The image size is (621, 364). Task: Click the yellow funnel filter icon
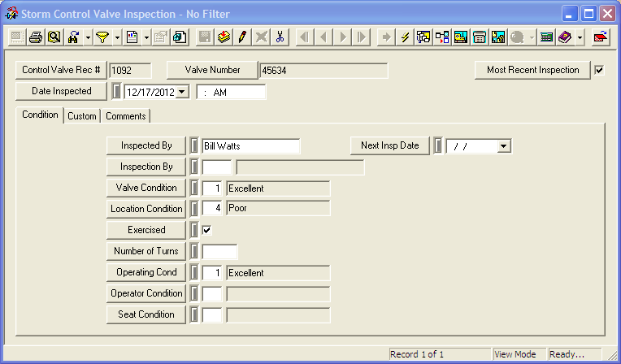point(102,37)
